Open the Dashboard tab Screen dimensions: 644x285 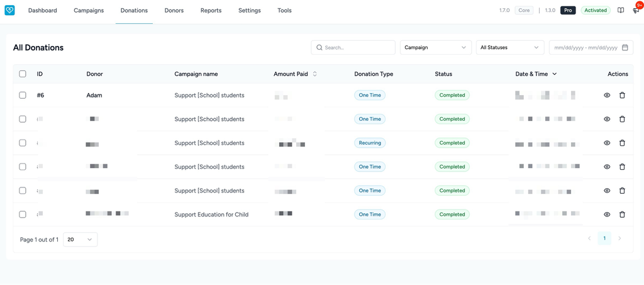pyautogui.click(x=42, y=11)
